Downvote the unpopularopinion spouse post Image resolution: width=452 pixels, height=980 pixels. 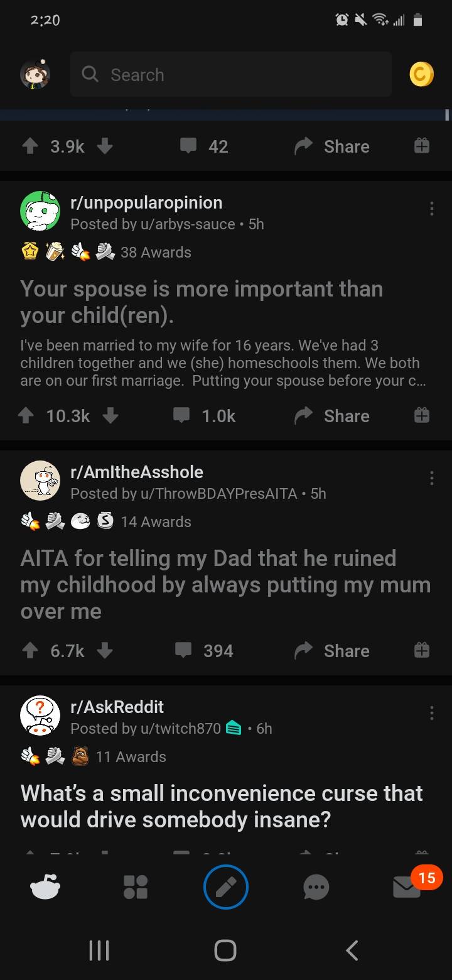(x=110, y=416)
